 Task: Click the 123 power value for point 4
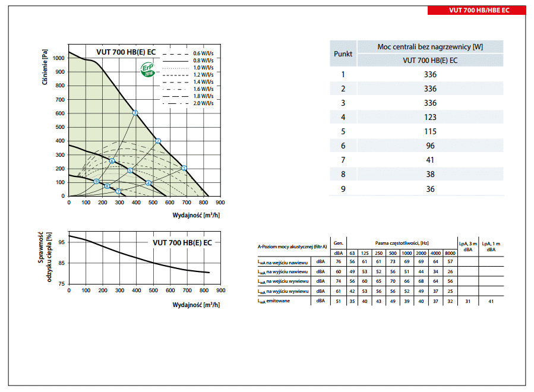point(430,117)
